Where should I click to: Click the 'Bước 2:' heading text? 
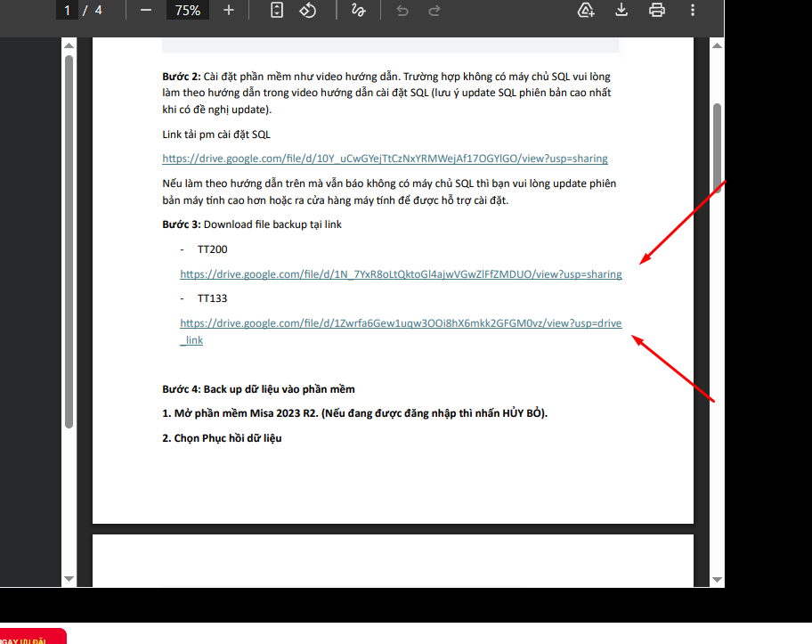coord(182,77)
